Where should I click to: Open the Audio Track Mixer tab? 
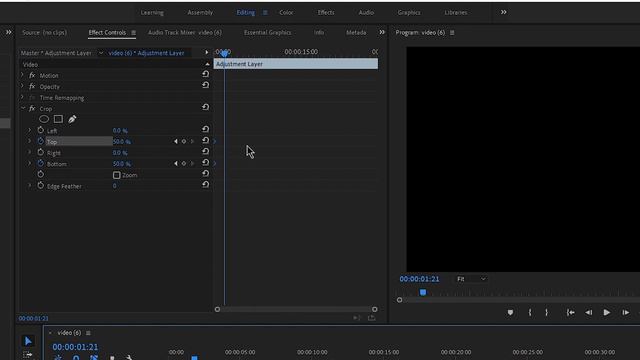click(185, 33)
